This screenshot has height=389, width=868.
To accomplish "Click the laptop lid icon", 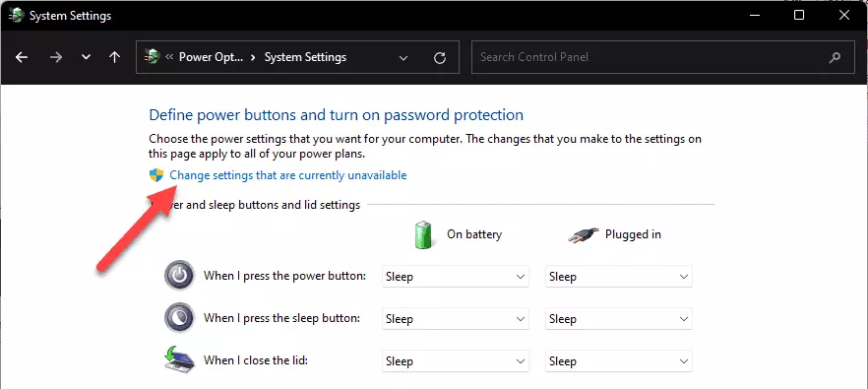I will [x=179, y=360].
